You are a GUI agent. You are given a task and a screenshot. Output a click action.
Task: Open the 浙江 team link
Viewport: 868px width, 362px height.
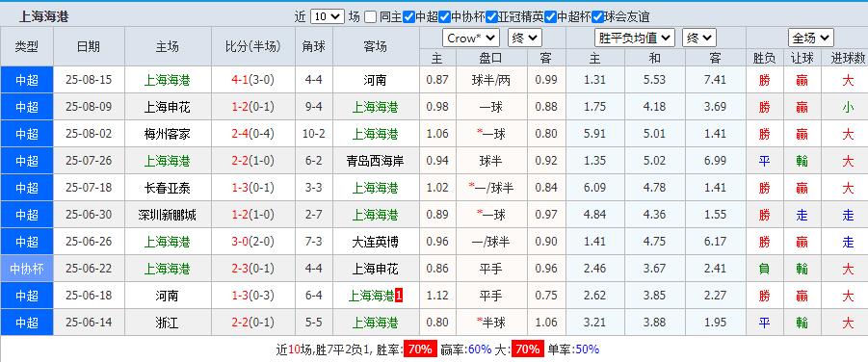(168, 323)
